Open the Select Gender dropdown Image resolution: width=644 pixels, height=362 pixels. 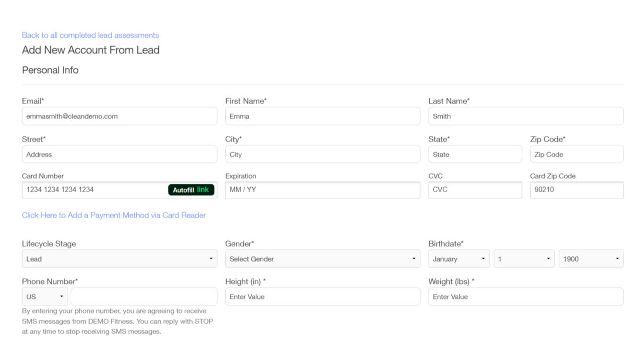(322, 259)
